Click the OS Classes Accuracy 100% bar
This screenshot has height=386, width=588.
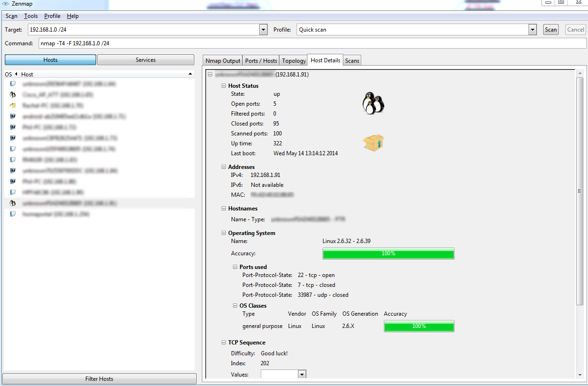point(419,326)
